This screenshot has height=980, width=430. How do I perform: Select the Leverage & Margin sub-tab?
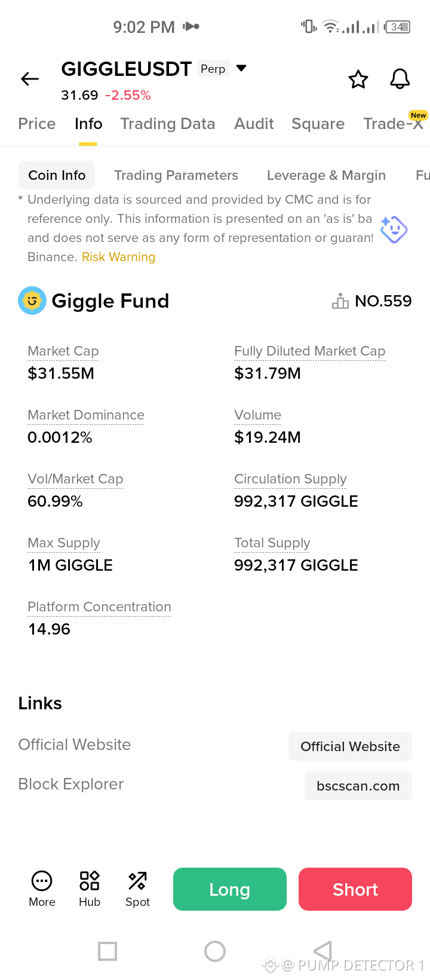tap(326, 175)
